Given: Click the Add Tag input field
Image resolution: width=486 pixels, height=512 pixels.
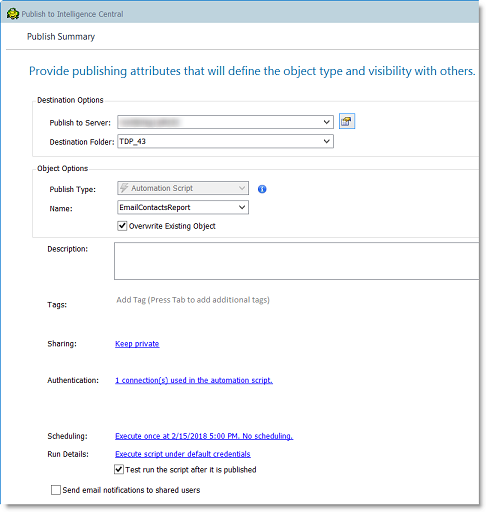Looking at the screenshot, I should coord(193,300).
